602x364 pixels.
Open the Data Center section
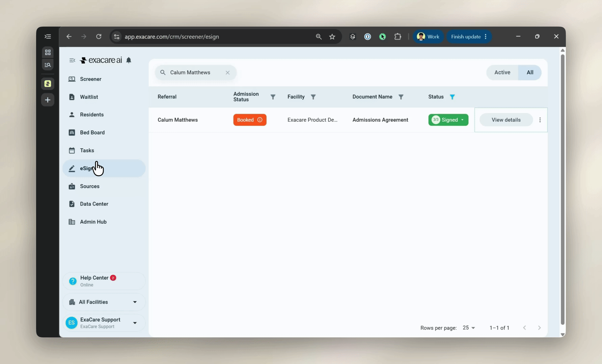[x=104, y=204]
